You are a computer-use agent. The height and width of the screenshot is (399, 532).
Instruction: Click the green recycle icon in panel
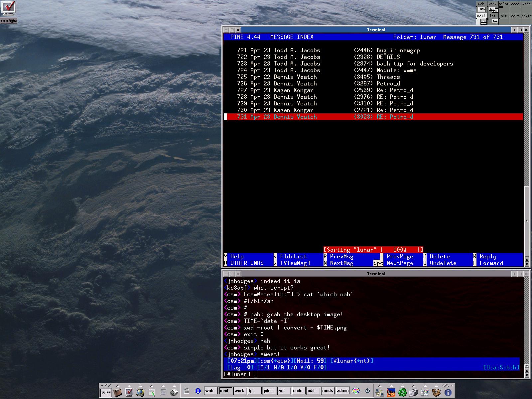(402, 393)
